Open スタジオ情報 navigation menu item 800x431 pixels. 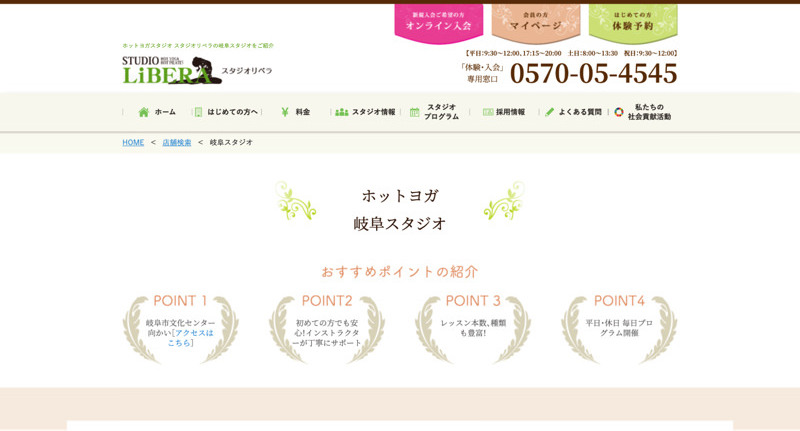click(x=373, y=112)
